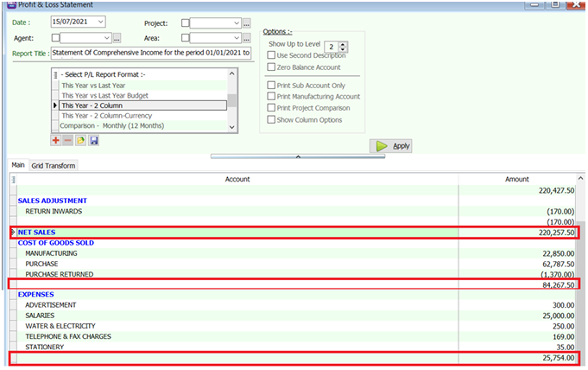This screenshot has width=588, height=370.
Task: Click the blue save format icon
Action: (x=93, y=140)
